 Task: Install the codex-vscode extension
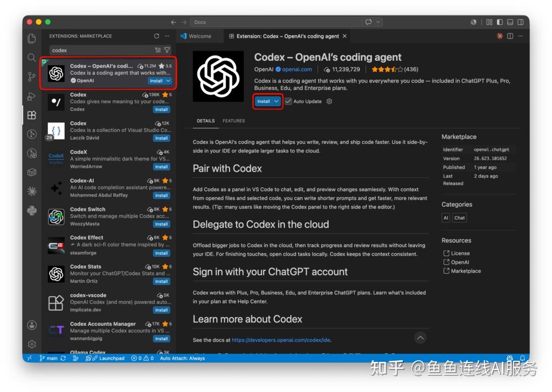pyautogui.click(x=162, y=310)
